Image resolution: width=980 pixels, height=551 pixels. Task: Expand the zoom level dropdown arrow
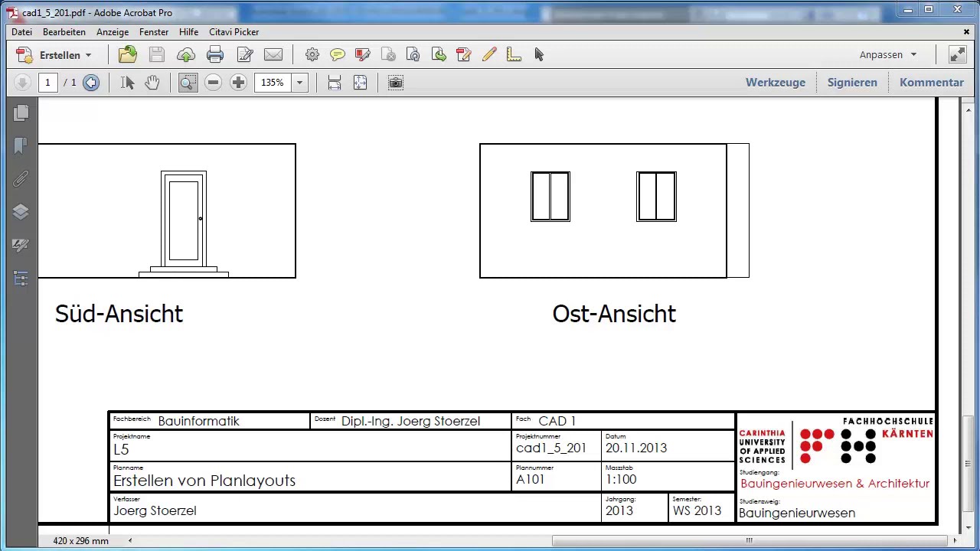click(x=299, y=83)
